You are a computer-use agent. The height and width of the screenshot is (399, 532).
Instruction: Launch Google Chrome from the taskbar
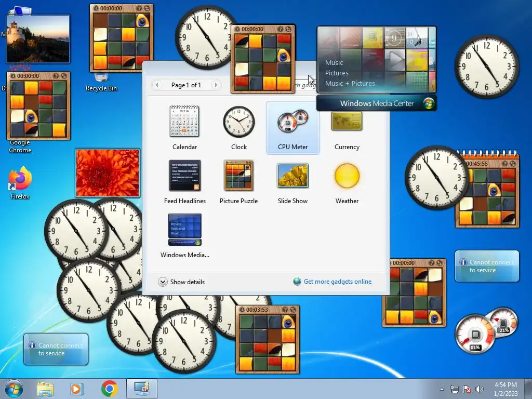109,389
